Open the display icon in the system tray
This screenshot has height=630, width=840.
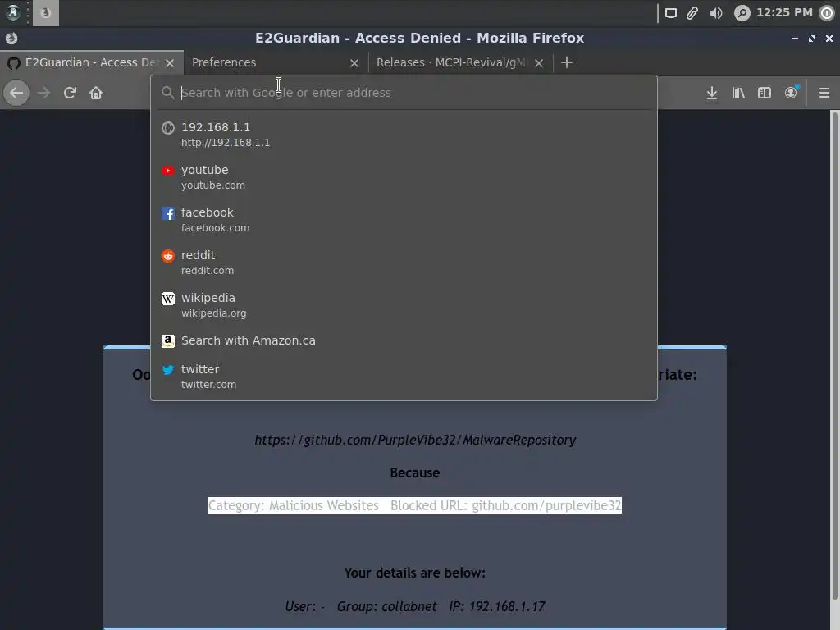(x=671, y=13)
